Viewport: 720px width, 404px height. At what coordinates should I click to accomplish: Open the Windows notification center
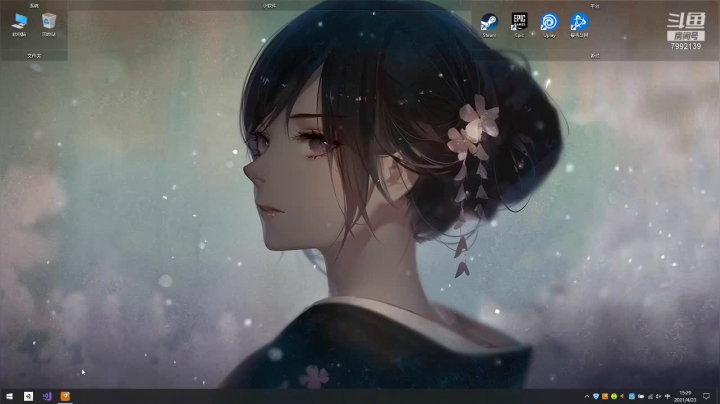tap(706, 396)
